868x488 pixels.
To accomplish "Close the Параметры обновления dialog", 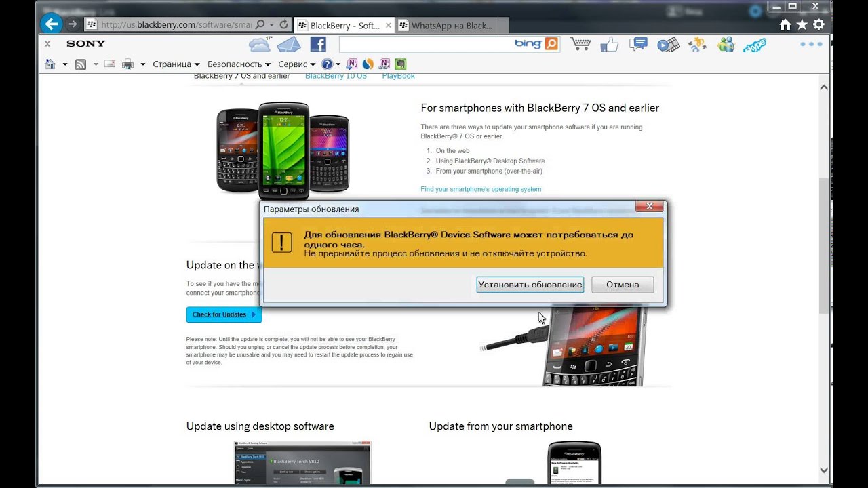I will tap(649, 206).
